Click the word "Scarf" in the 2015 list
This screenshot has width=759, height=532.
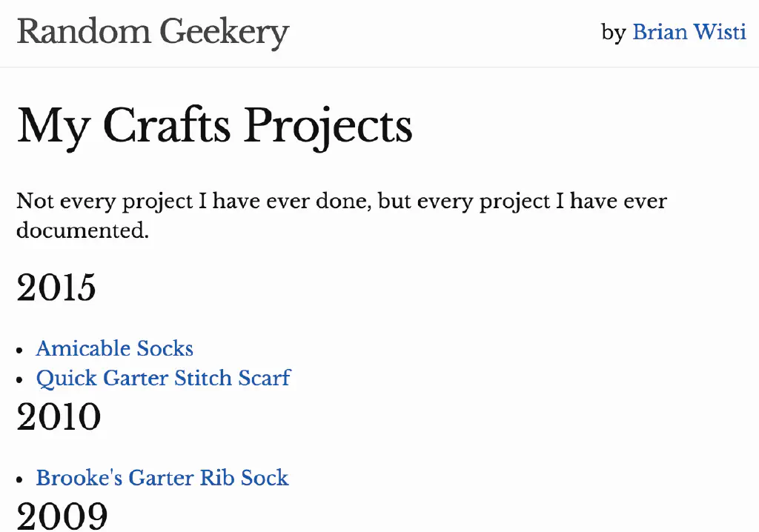pos(264,378)
